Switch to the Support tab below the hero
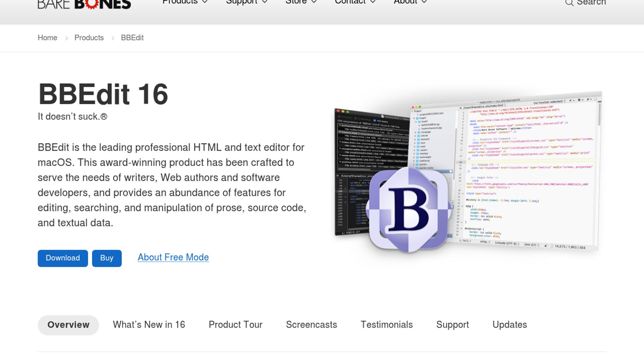Screen dimensions: 644x362 point(452,325)
